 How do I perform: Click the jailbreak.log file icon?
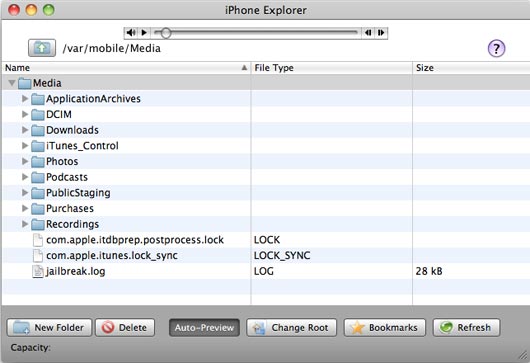38,271
